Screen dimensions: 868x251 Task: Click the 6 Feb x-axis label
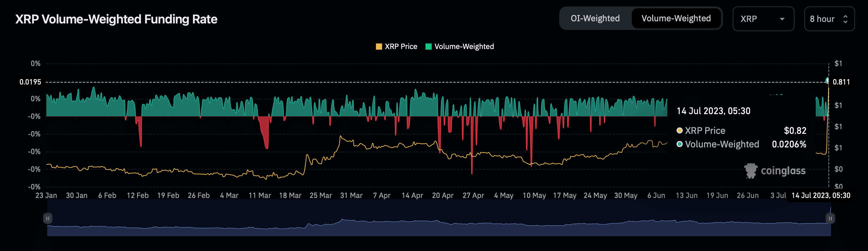[107, 195]
